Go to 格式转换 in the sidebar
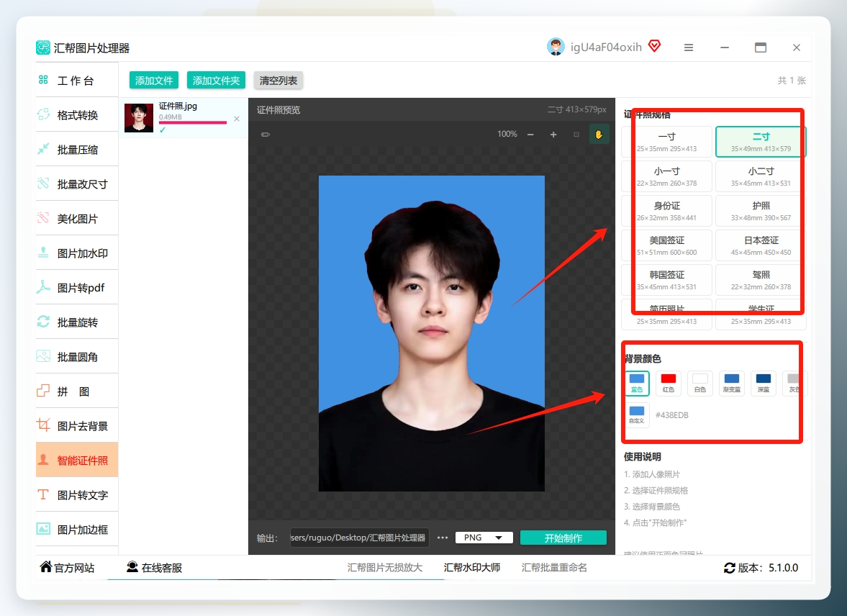Image resolution: width=847 pixels, height=616 pixels. pyautogui.click(x=77, y=115)
